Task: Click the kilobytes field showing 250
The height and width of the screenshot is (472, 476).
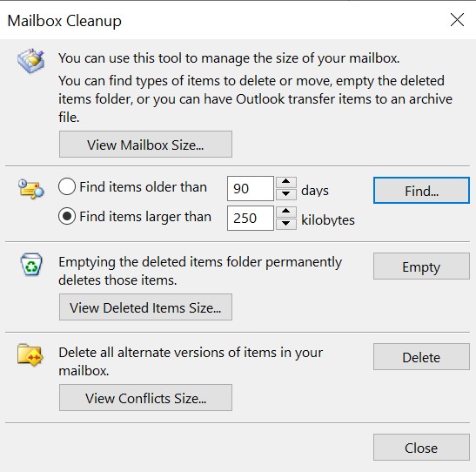Action: [251, 218]
